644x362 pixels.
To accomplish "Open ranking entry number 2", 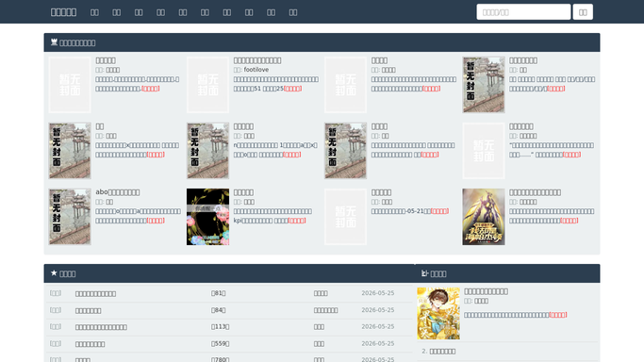I will pos(438,352).
